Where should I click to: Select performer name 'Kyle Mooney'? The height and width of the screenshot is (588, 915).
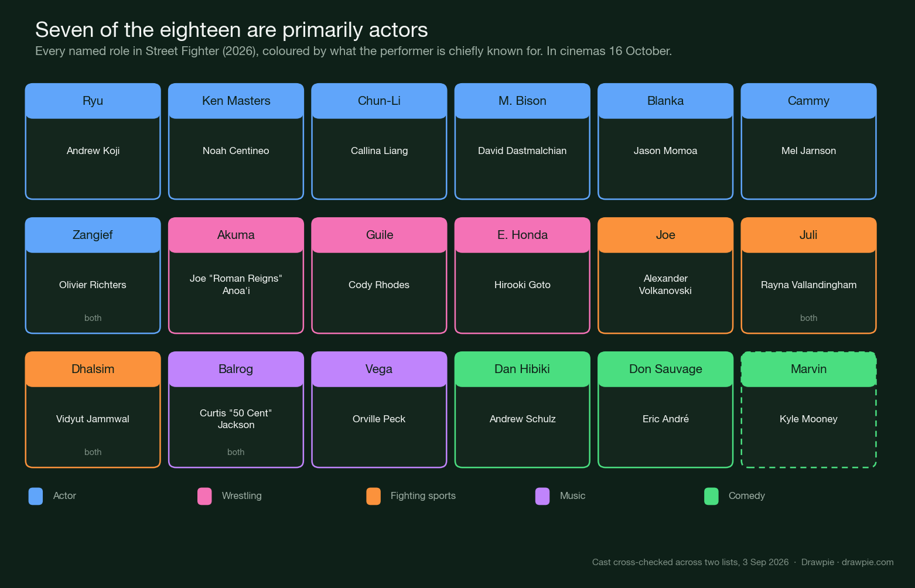[808, 419]
